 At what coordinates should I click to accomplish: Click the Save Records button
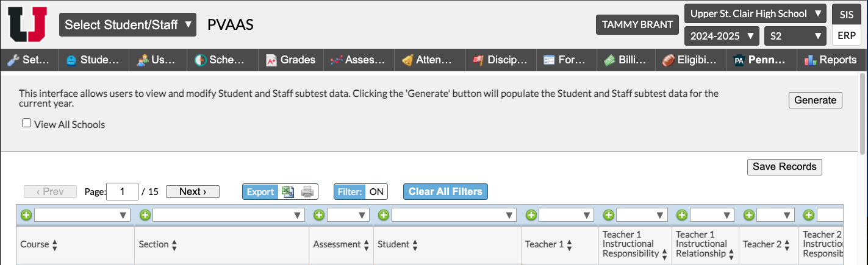(x=784, y=167)
